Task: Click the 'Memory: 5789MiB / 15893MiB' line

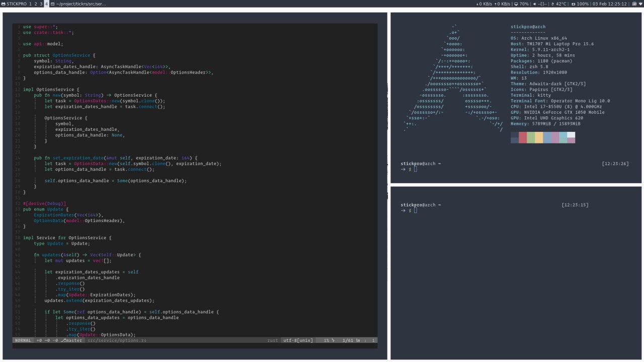Action: click(545, 124)
